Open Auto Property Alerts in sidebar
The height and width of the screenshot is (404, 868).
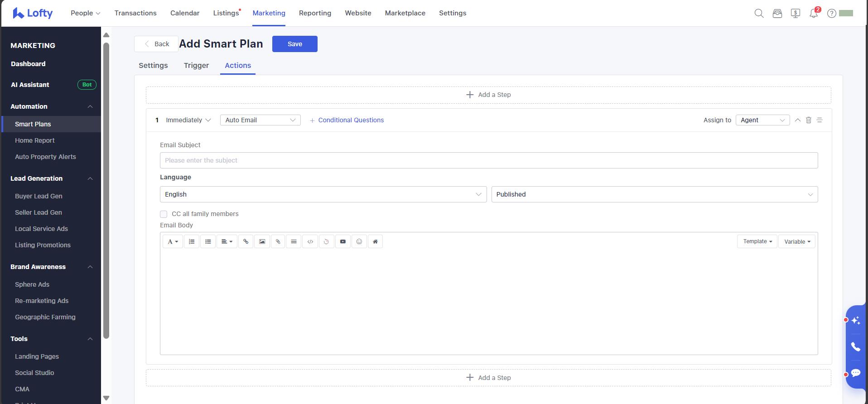[x=45, y=157]
